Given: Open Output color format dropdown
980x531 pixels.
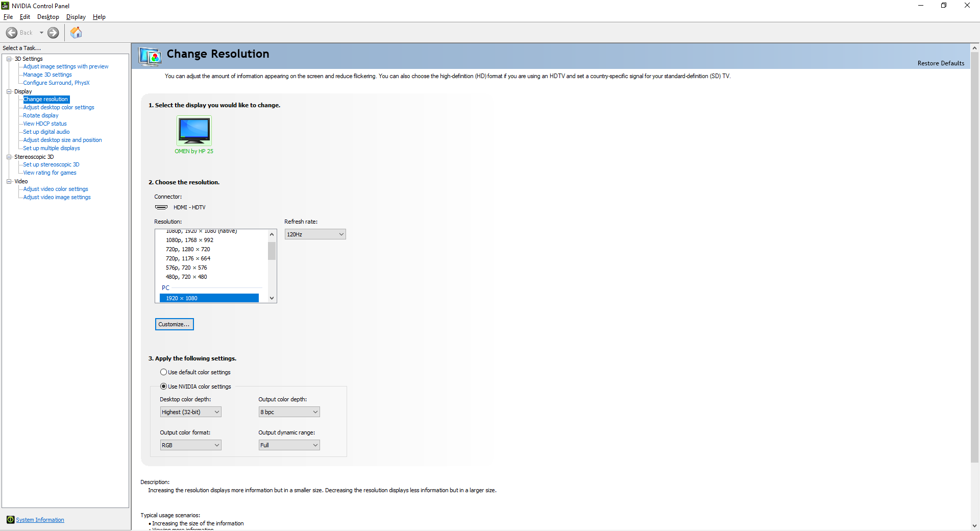Looking at the screenshot, I should [190, 445].
